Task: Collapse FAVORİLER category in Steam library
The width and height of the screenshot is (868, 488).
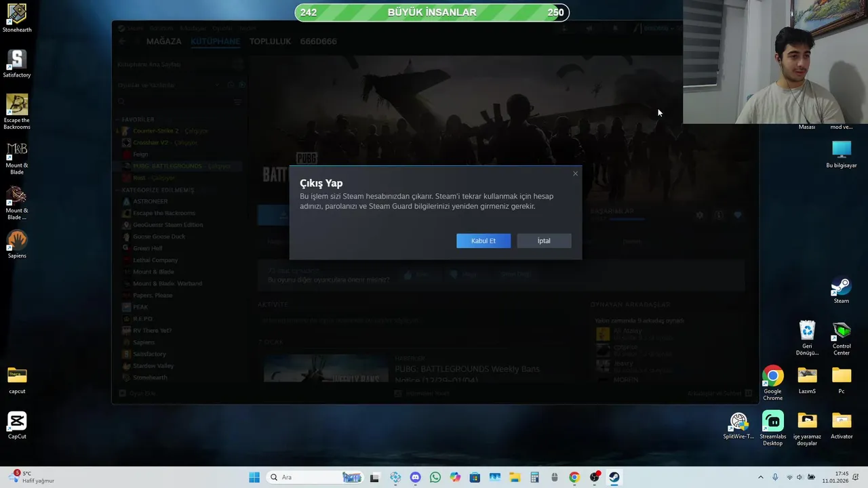Action: pos(138,119)
